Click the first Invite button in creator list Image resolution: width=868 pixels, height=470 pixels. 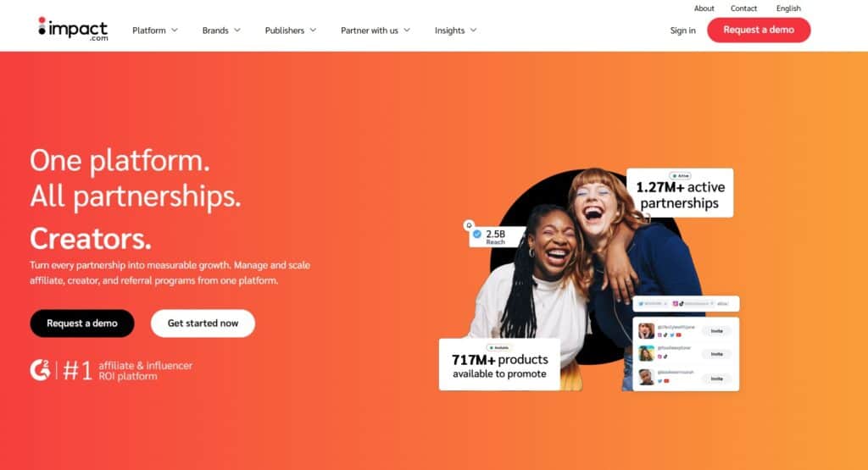click(717, 330)
